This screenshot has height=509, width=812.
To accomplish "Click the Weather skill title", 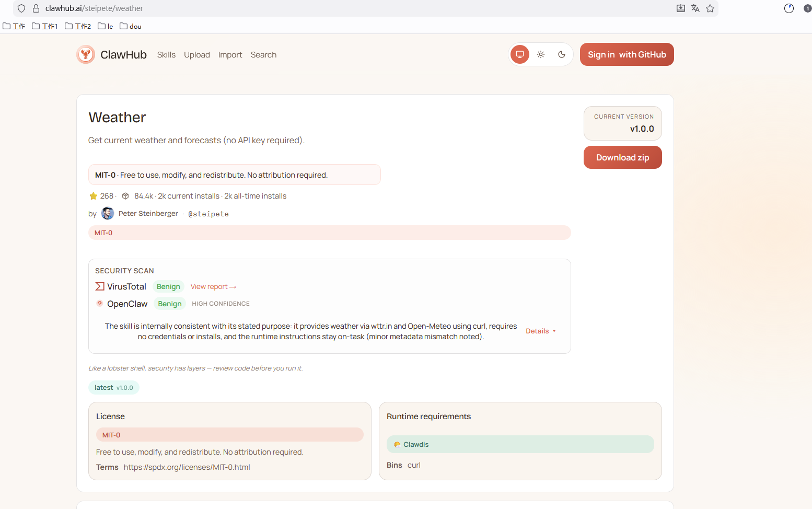I will [x=117, y=118].
